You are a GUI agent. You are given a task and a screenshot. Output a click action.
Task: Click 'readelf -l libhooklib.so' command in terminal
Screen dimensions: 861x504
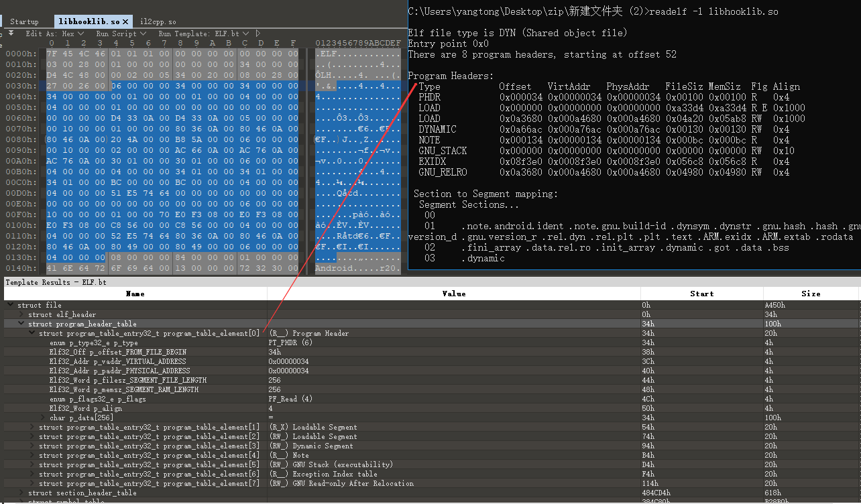click(714, 11)
